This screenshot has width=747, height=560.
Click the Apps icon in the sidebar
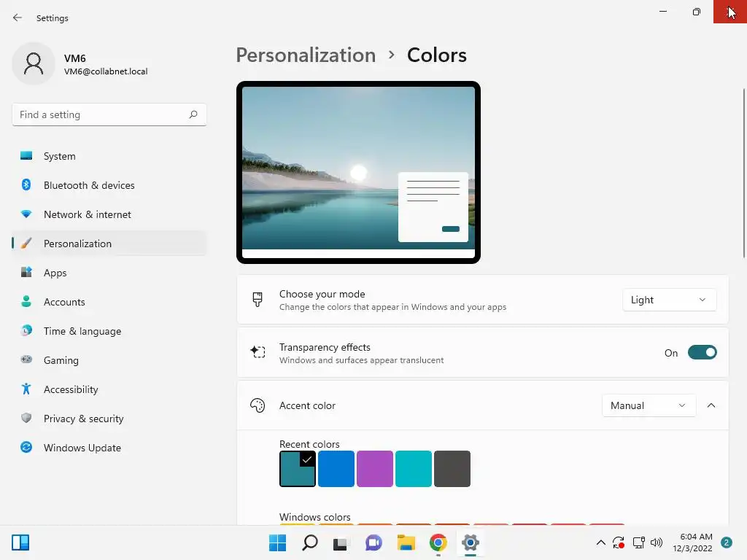click(x=26, y=273)
